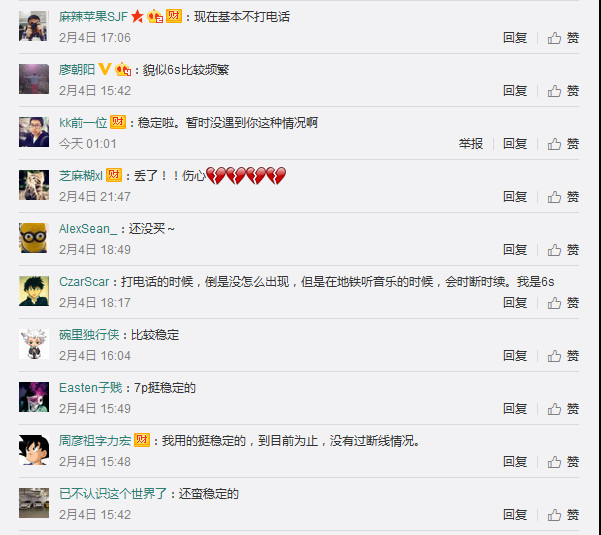Viewport: 601px width, 535px height.
Task: Report kk前一位's comment via 举报
Action: pos(471,144)
